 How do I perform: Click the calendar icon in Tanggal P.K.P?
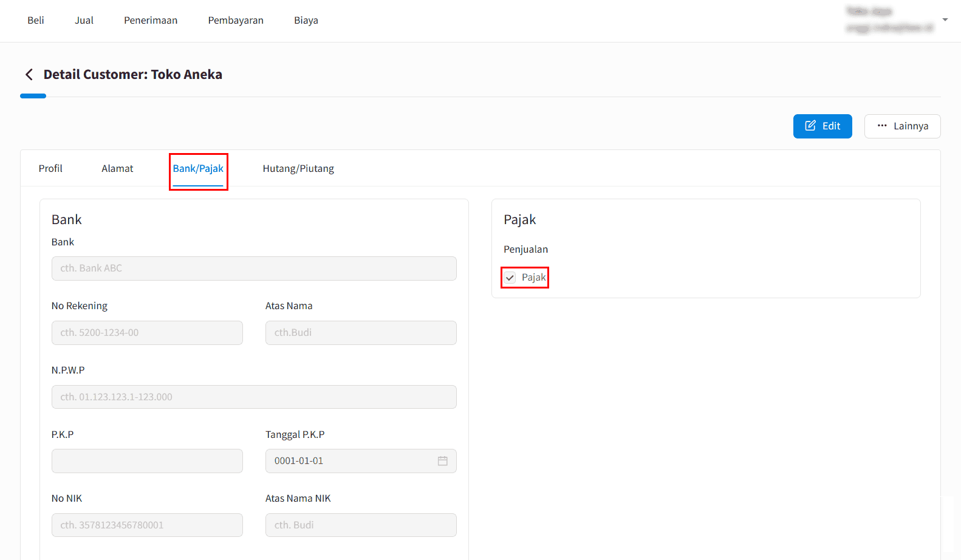[442, 461]
